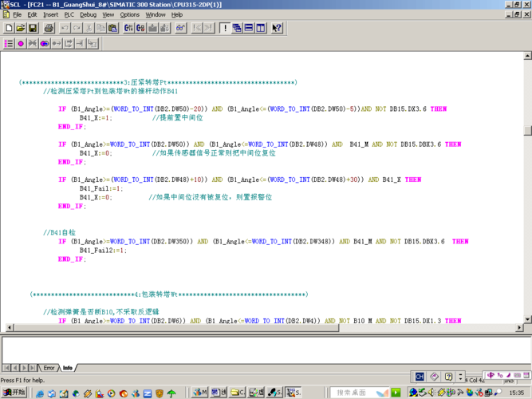Click the Monitor glasses icon
Image resolution: width=532 pixels, height=399 pixels.
click(x=181, y=28)
